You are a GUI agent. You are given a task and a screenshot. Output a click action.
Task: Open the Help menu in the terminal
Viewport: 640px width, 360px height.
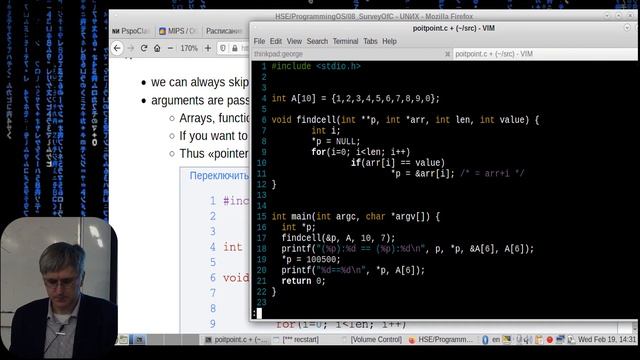tap(389, 41)
